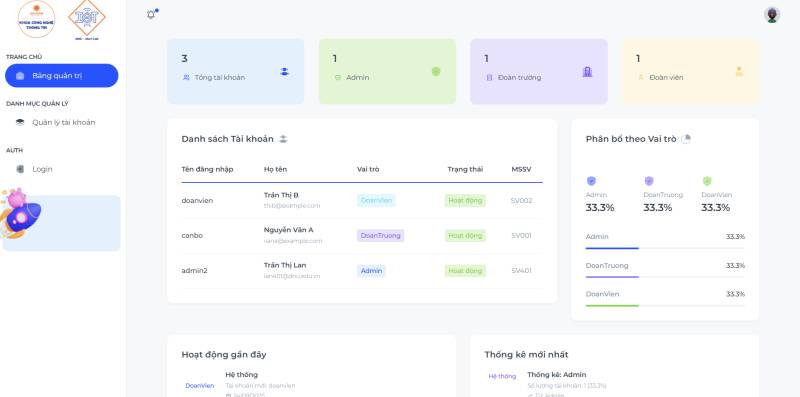Click the Hoạt động gần đây heading

223,355
